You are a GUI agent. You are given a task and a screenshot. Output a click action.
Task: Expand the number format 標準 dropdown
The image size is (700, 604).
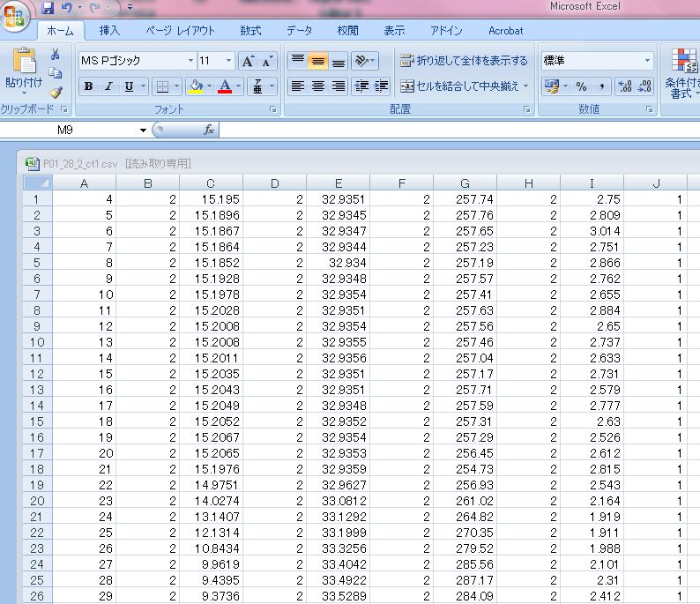point(647,61)
